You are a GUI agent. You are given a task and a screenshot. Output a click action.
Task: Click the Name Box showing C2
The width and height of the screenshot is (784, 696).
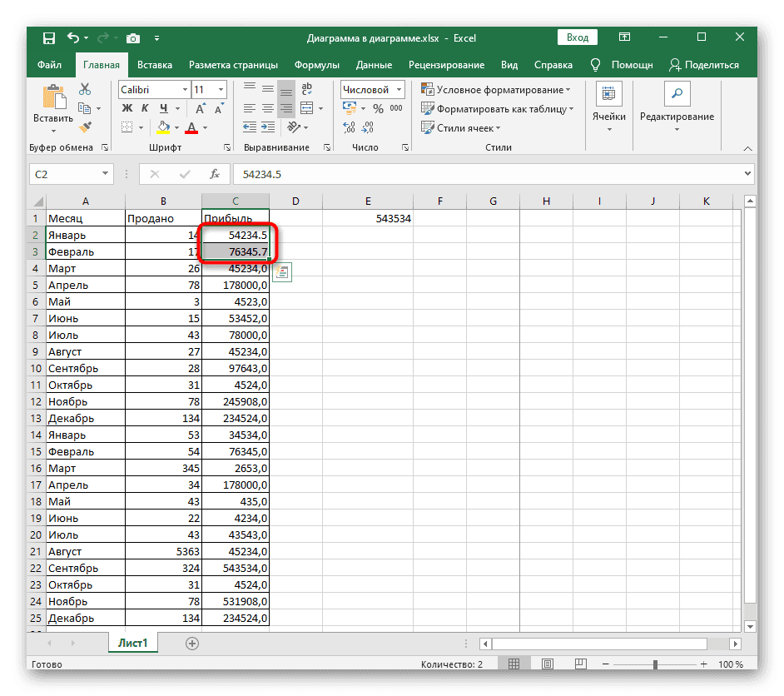[65, 174]
